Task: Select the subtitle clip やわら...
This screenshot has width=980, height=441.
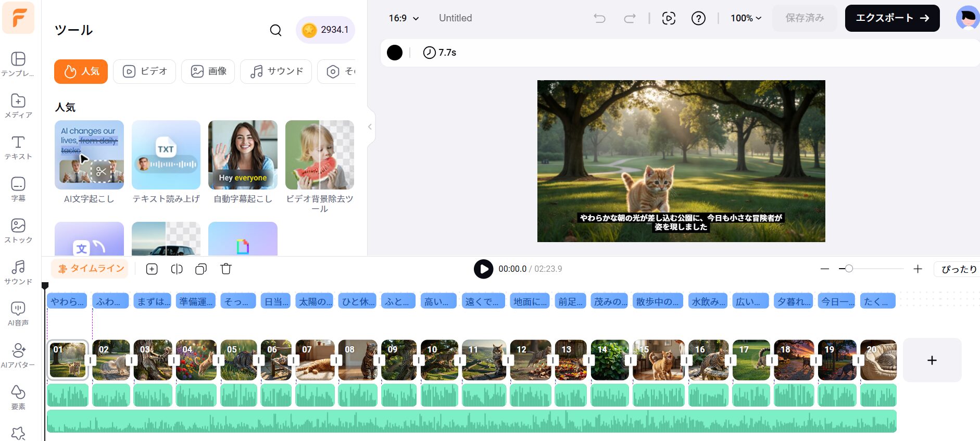Action: (67, 301)
